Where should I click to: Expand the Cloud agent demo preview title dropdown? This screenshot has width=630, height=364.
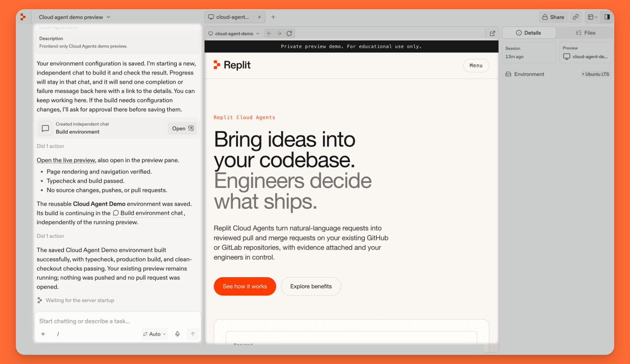tap(75, 17)
